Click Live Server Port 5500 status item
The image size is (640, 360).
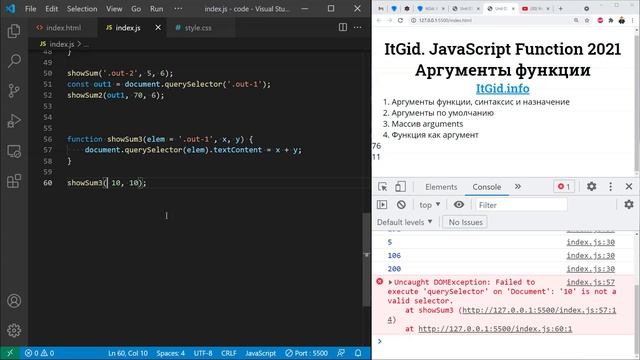point(306,353)
